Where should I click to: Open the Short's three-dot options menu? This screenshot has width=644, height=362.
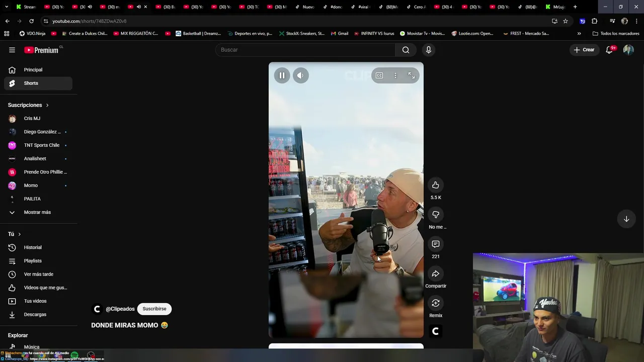[x=395, y=75]
